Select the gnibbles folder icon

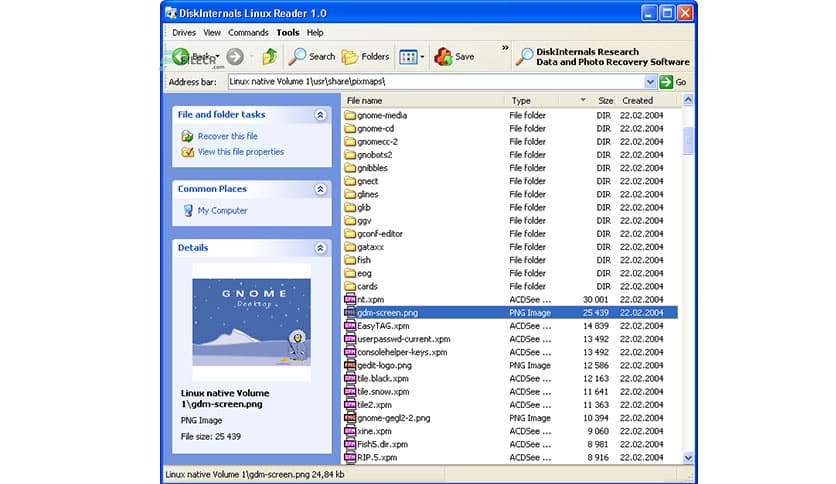click(350, 168)
